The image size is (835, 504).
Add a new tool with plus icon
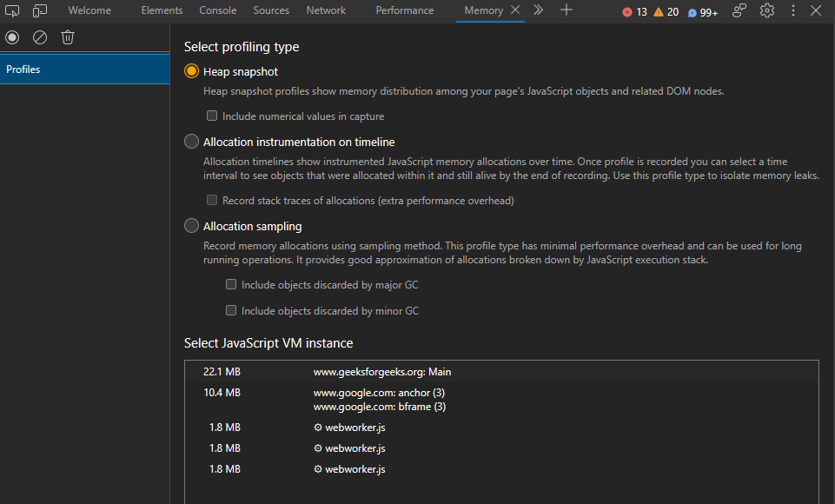pos(567,10)
